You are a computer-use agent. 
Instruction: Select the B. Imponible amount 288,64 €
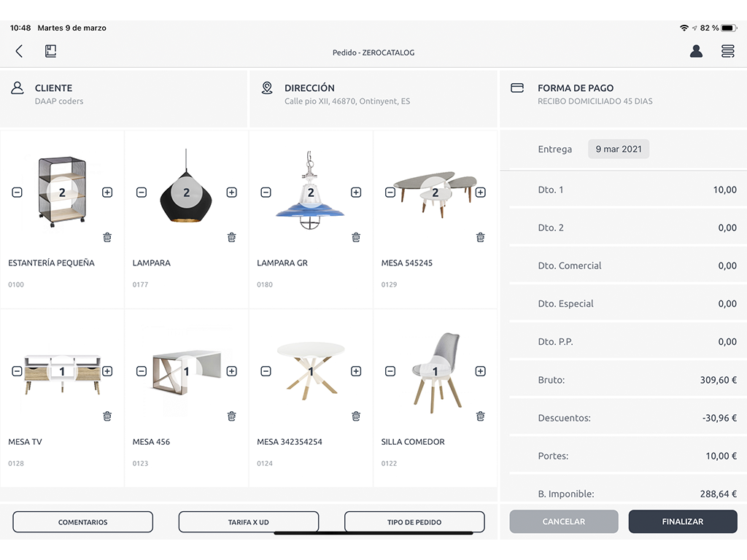tap(719, 494)
